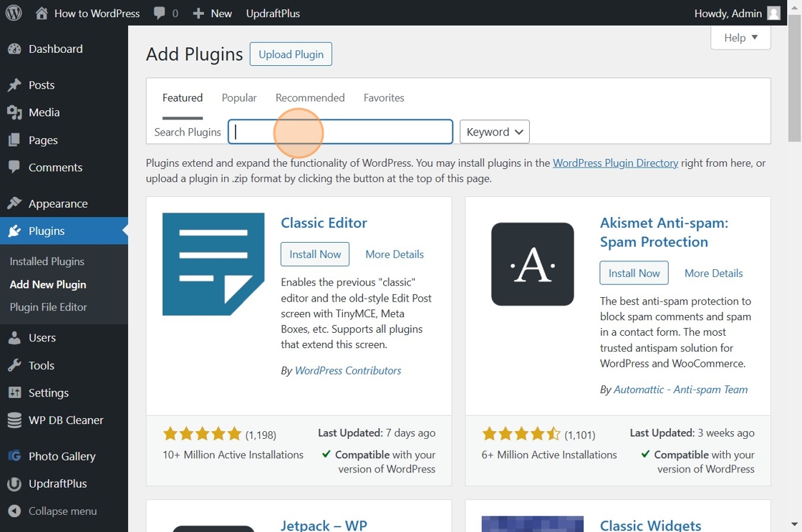Open Installed Plugins submenu item
This screenshot has width=802, height=532.
coord(47,261)
